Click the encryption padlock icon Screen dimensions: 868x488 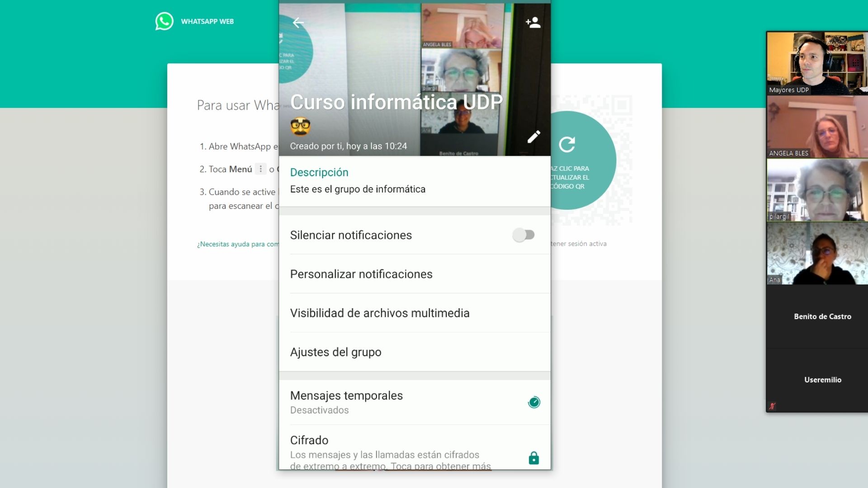(x=534, y=458)
